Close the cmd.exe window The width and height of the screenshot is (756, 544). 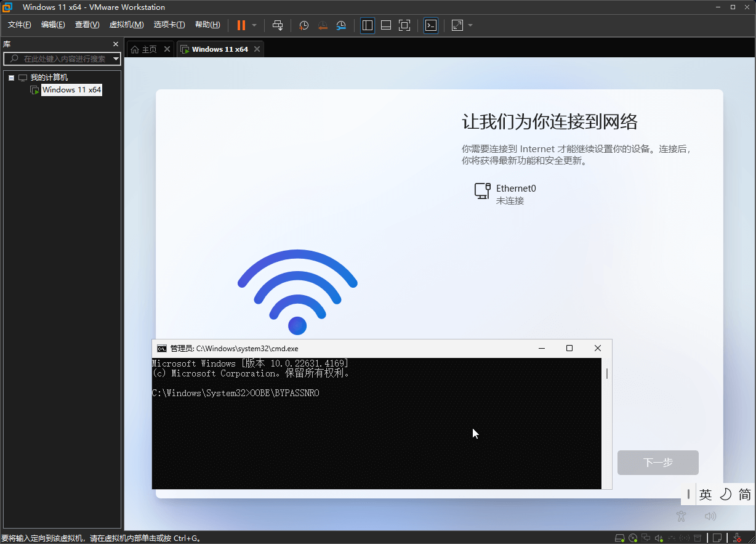tap(597, 348)
